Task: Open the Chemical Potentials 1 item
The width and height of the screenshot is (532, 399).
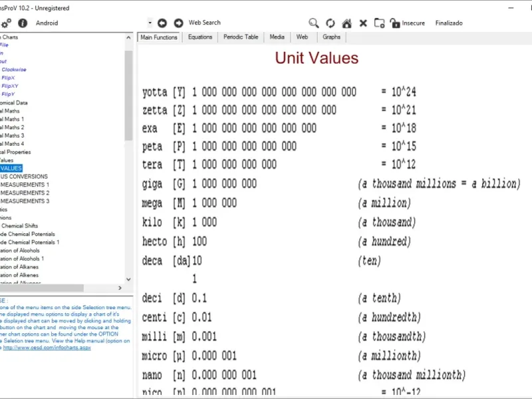Action: tap(30, 242)
